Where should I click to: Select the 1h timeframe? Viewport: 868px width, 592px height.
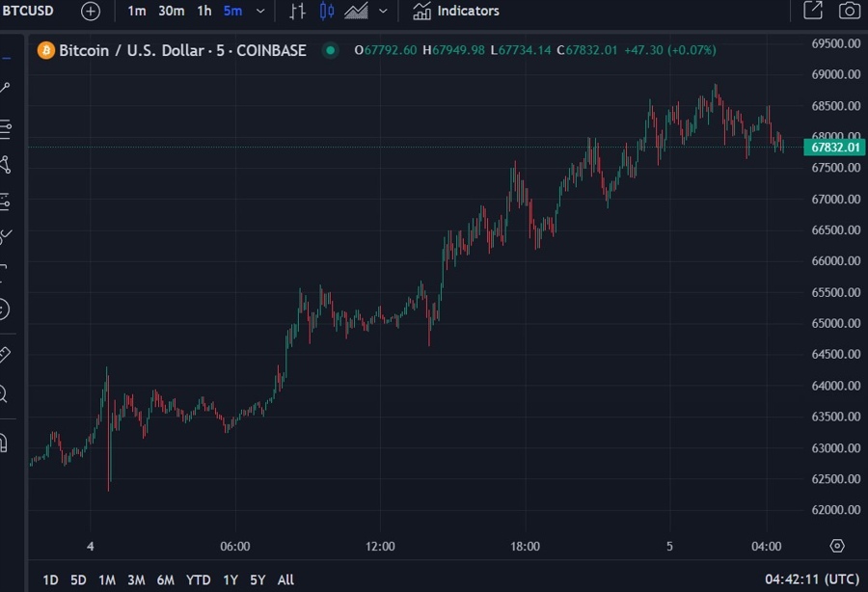pos(204,11)
